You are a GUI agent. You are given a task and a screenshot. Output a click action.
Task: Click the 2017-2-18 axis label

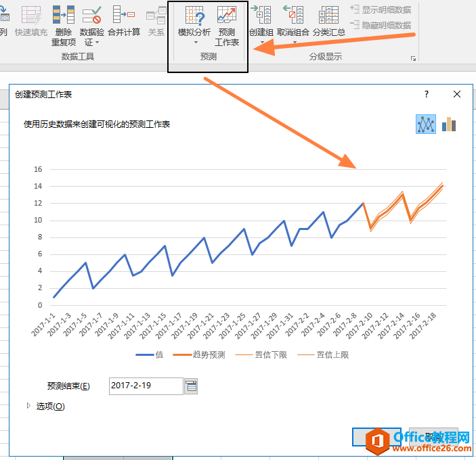pyautogui.click(x=423, y=325)
